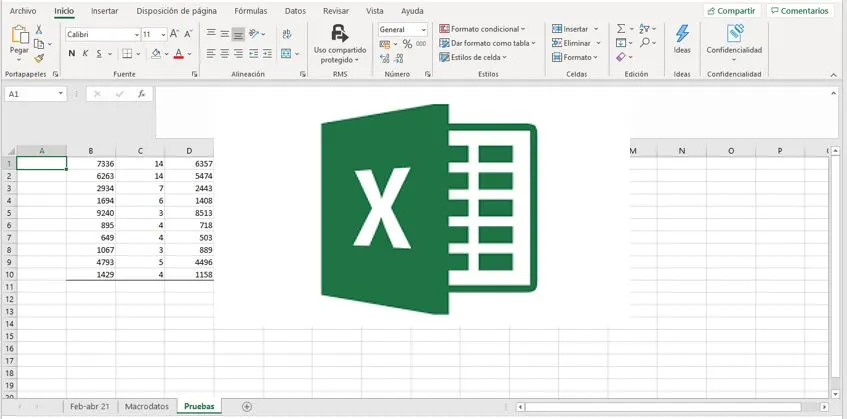Expand the formula bar chevron
847x419 pixels.
click(x=835, y=94)
